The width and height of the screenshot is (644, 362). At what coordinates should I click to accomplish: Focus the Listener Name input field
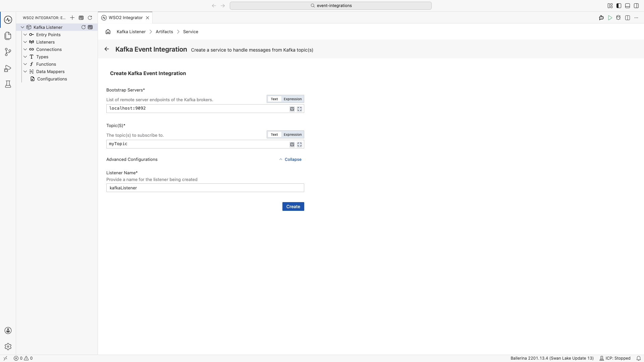tap(205, 188)
